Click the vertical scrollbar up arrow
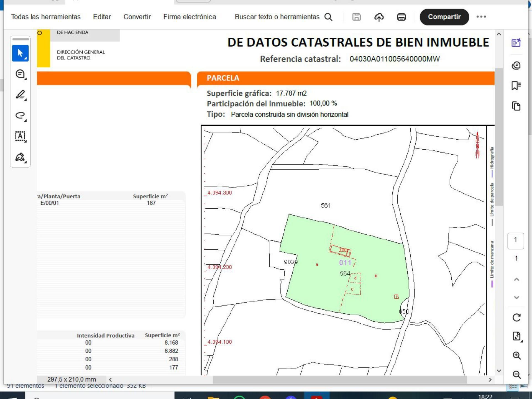The image size is (532, 399). pyautogui.click(x=499, y=34)
